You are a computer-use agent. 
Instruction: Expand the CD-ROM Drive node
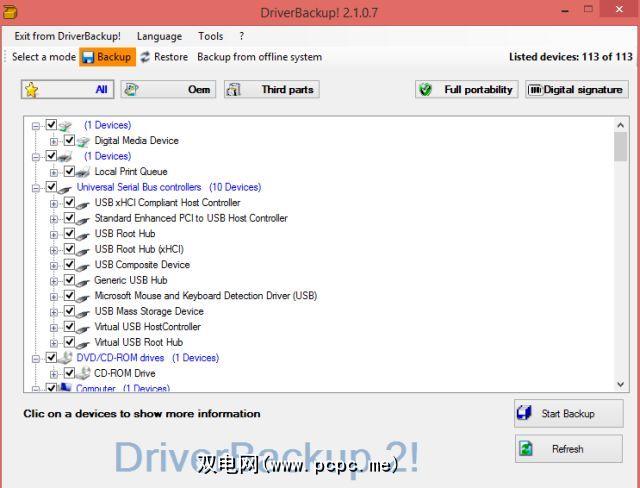pyautogui.click(x=54, y=374)
